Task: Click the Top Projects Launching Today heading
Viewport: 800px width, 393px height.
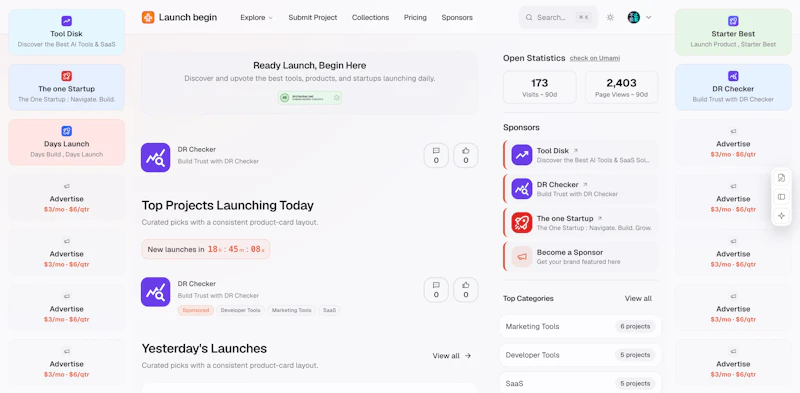Action: (228, 206)
